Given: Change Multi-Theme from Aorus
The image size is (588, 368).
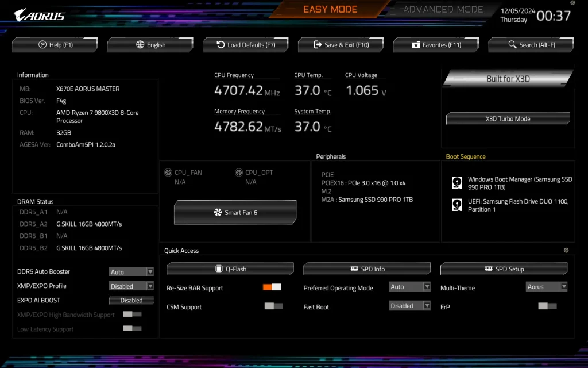Looking at the screenshot, I should pyautogui.click(x=546, y=287).
